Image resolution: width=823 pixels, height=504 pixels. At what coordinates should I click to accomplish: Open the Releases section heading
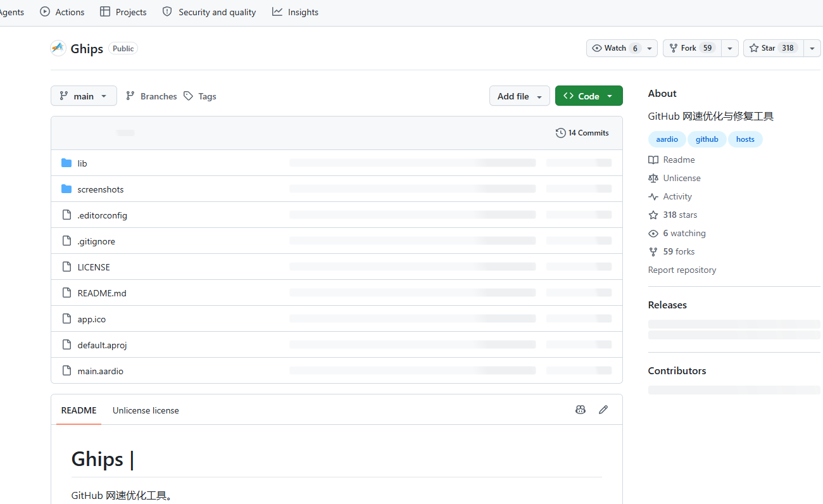pyautogui.click(x=667, y=305)
